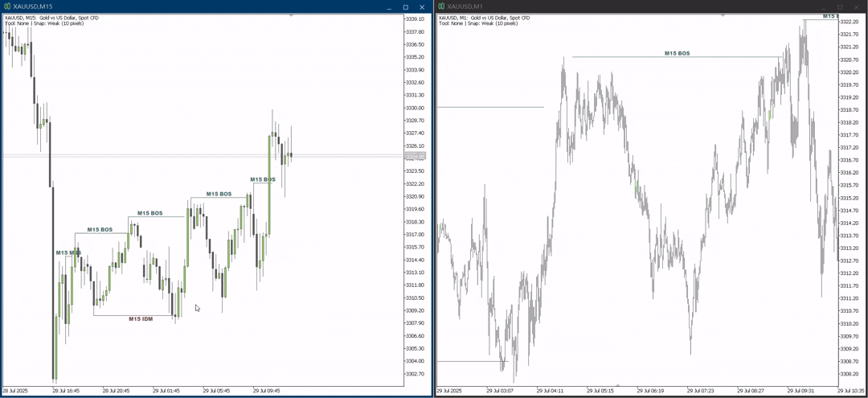Maximize the XAUUSD,M1 chart window
This screenshot has width=868, height=398.
(840, 6)
